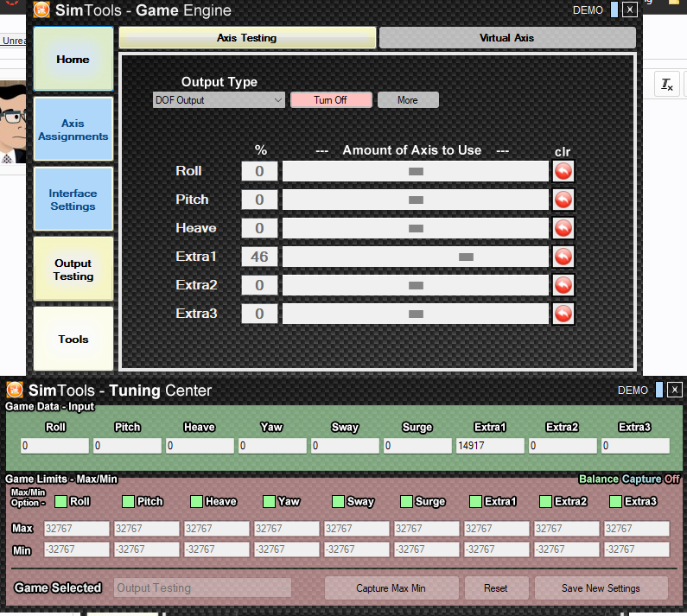Image resolution: width=687 pixels, height=616 pixels.
Task: Click the Roll percent value field
Action: [x=259, y=171]
